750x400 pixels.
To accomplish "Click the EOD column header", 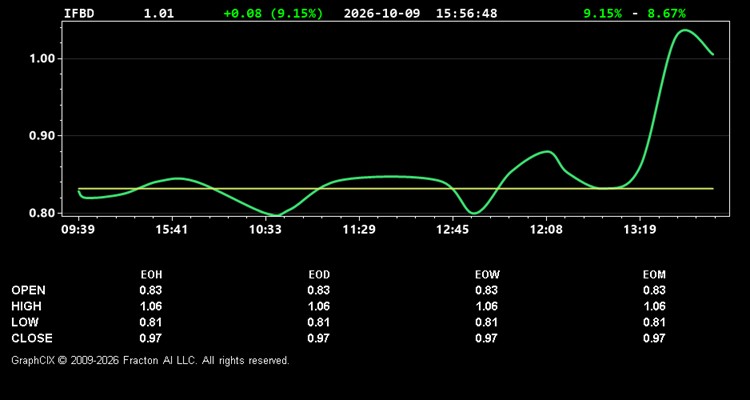I will pos(319,275).
